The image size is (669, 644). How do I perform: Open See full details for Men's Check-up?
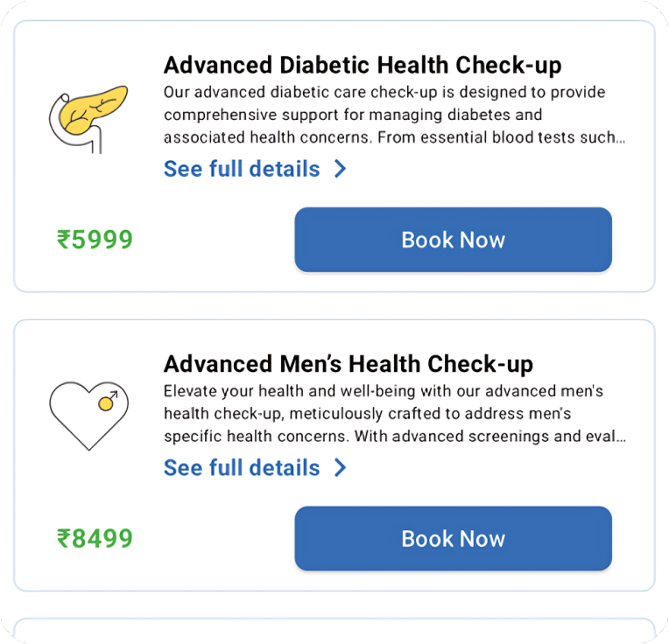(242, 468)
